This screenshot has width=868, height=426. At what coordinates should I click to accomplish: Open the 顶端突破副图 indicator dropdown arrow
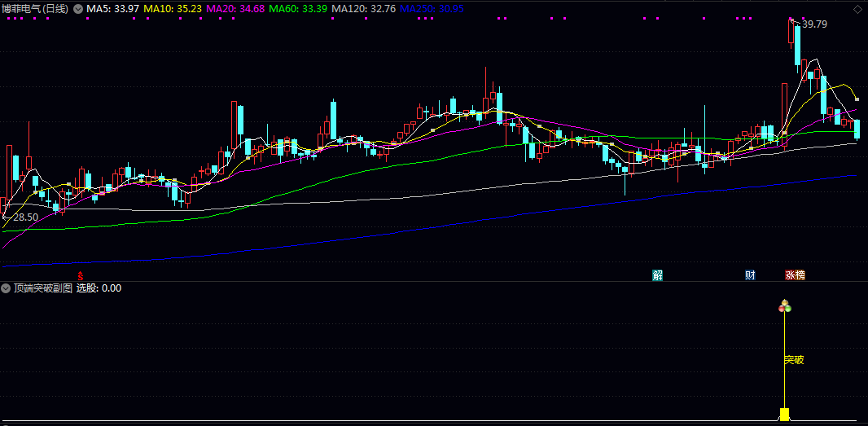[6, 288]
